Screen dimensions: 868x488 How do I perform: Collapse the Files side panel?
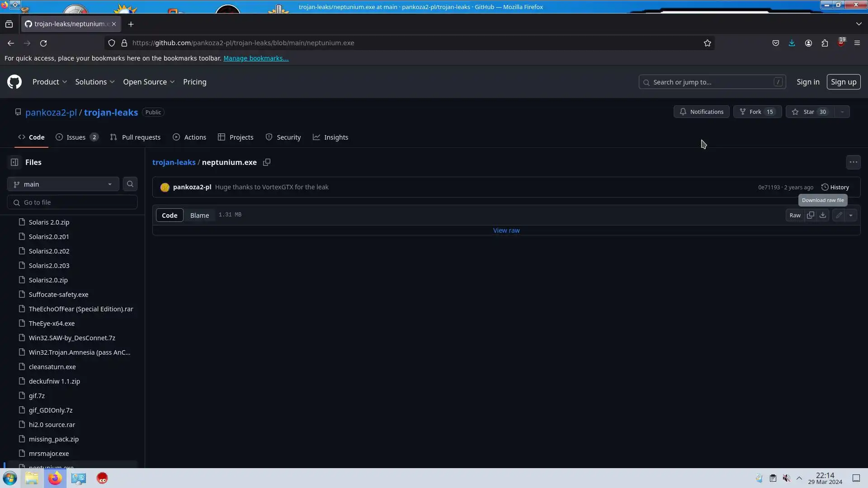14,162
